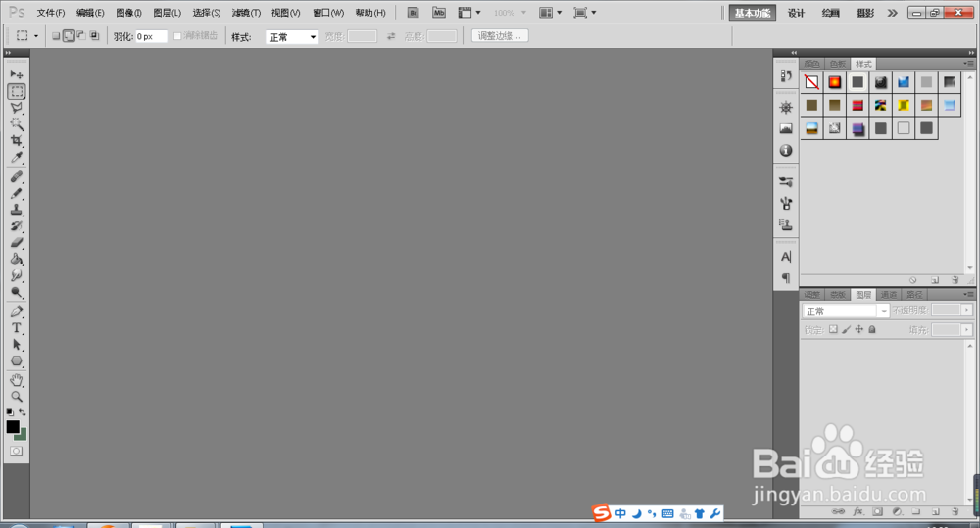The width and height of the screenshot is (980, 528).
Task: Open the History panel icon
Action: [x=786, y=75]
